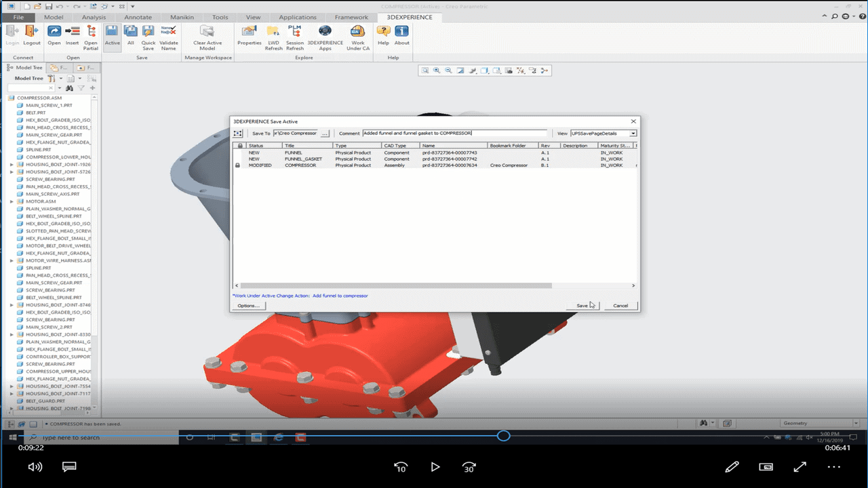Click the Save button in the dialog

(x=583, y=306)
